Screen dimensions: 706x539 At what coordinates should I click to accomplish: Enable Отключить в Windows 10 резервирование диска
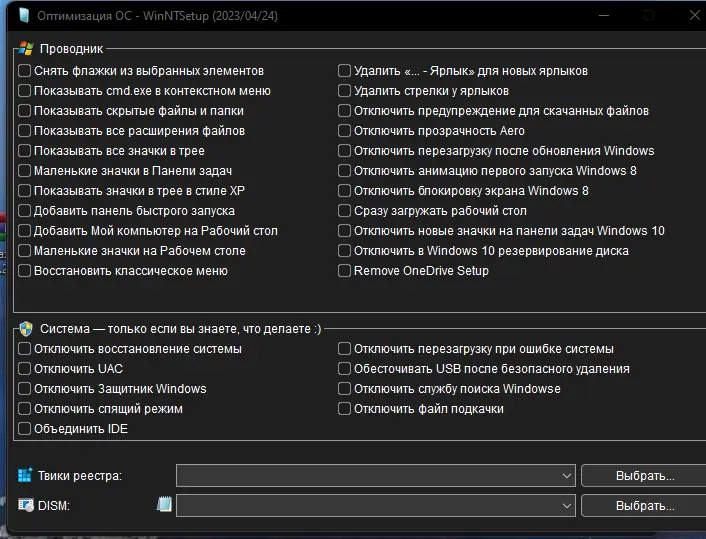[344, 250]
